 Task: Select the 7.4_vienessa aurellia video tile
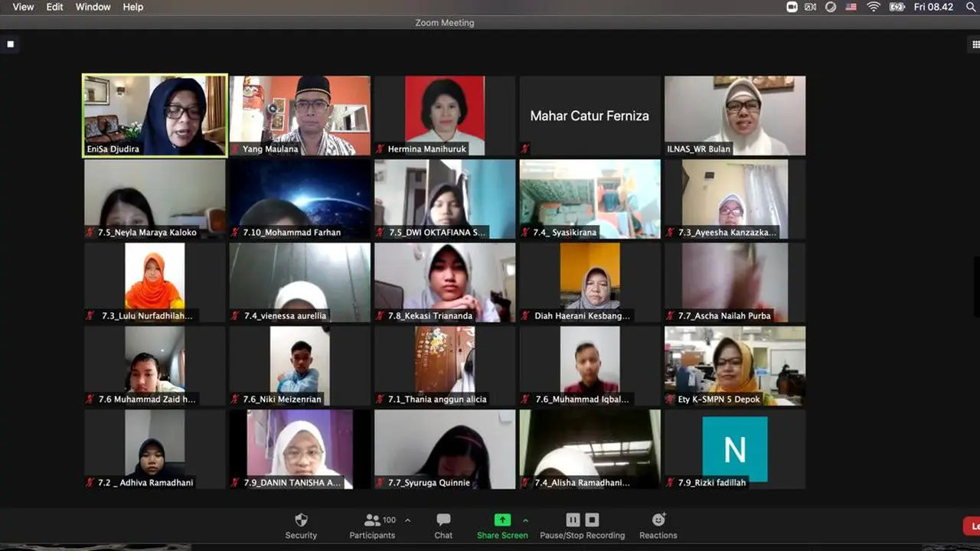pos(300,282)
